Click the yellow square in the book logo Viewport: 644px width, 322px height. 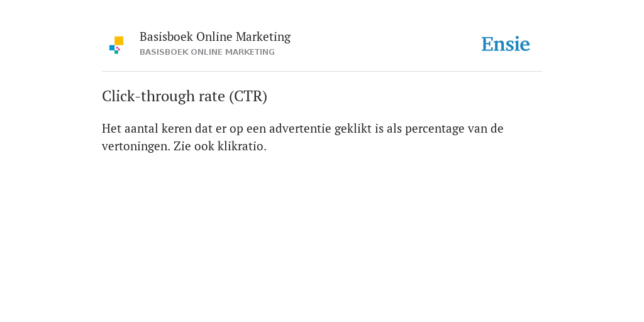tap(119, 41)
